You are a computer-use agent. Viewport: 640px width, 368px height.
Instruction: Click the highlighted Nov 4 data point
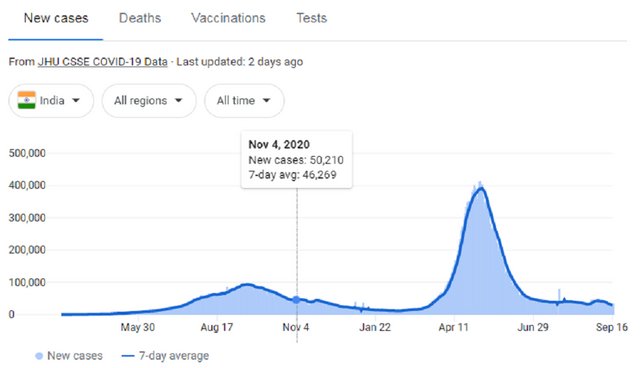pyautogui.click(x=297, y=300)
